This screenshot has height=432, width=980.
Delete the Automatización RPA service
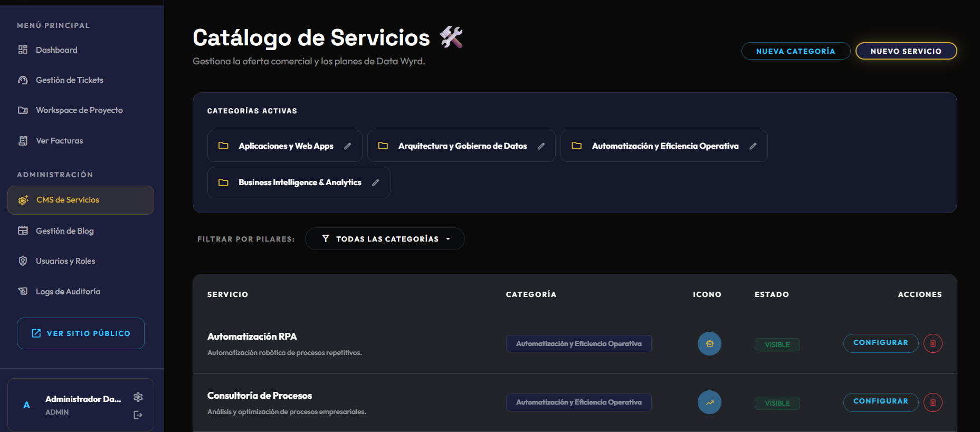coord(933,343)
